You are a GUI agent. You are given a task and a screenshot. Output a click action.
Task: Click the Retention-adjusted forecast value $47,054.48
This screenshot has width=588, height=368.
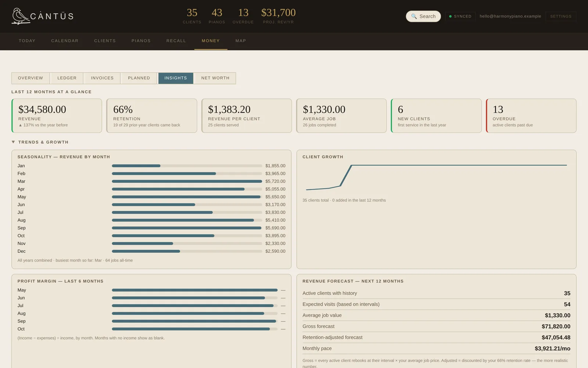556,337
